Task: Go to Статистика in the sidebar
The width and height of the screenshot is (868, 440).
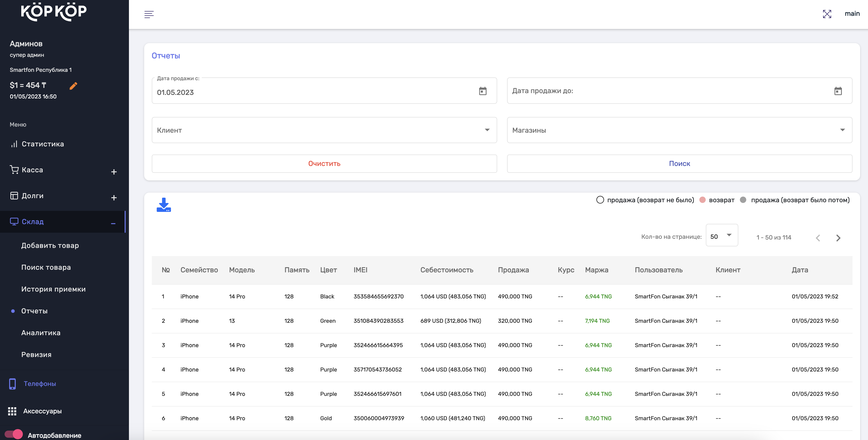Action: point(42,144)
